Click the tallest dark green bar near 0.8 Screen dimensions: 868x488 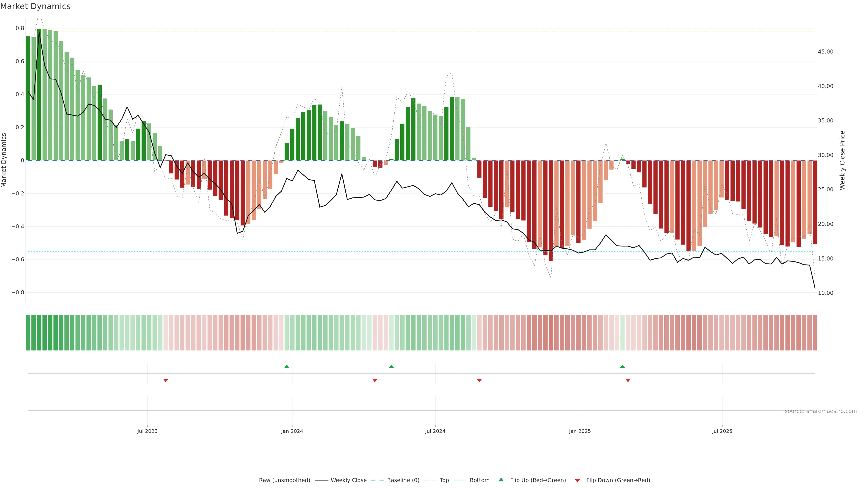[39, 94]
